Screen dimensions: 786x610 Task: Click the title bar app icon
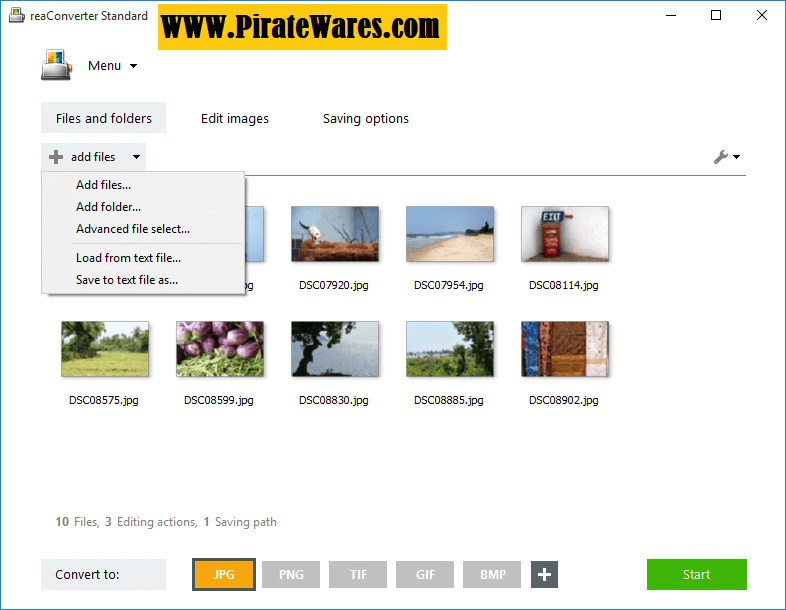click(17, 16)
